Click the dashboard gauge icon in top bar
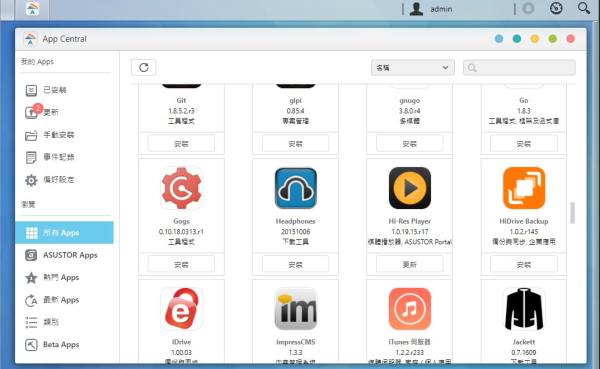 pyautogui.click(x=556, y=8)
